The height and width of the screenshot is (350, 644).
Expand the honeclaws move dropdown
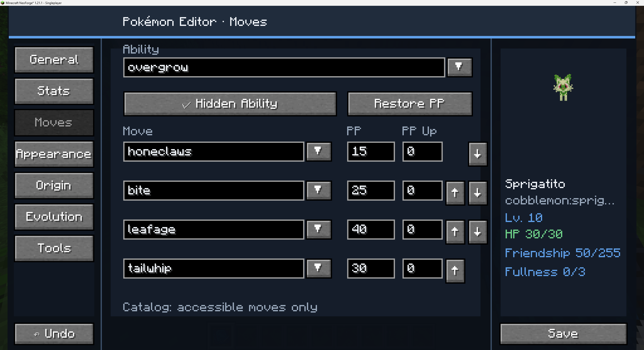pos(318,151)
